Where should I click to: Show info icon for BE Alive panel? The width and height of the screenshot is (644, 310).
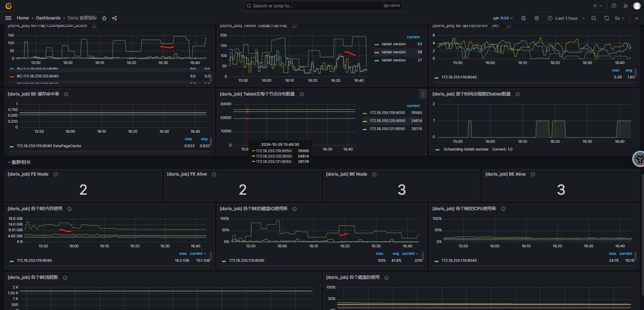click(533, 174)
